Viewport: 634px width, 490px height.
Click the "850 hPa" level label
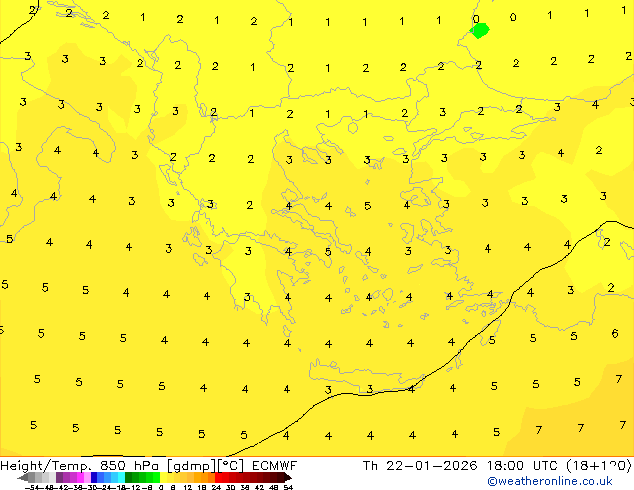129,465
